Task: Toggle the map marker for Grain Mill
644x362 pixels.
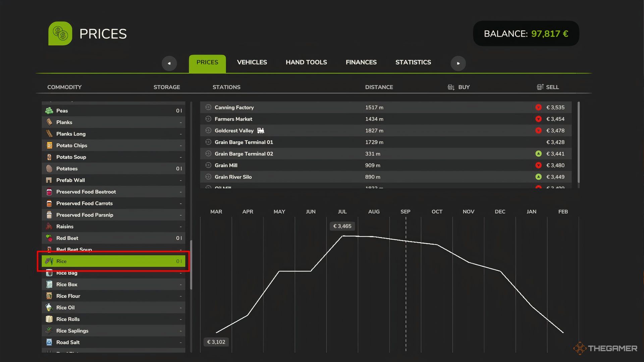Action: click(x=208, y=165)
